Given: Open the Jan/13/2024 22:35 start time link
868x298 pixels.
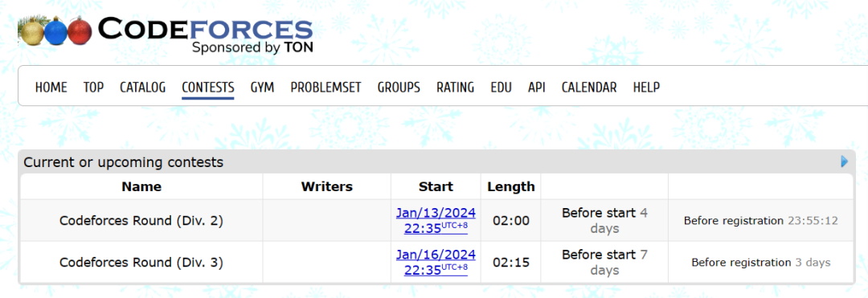Looking at the screenshot, I should click(436, 221).
